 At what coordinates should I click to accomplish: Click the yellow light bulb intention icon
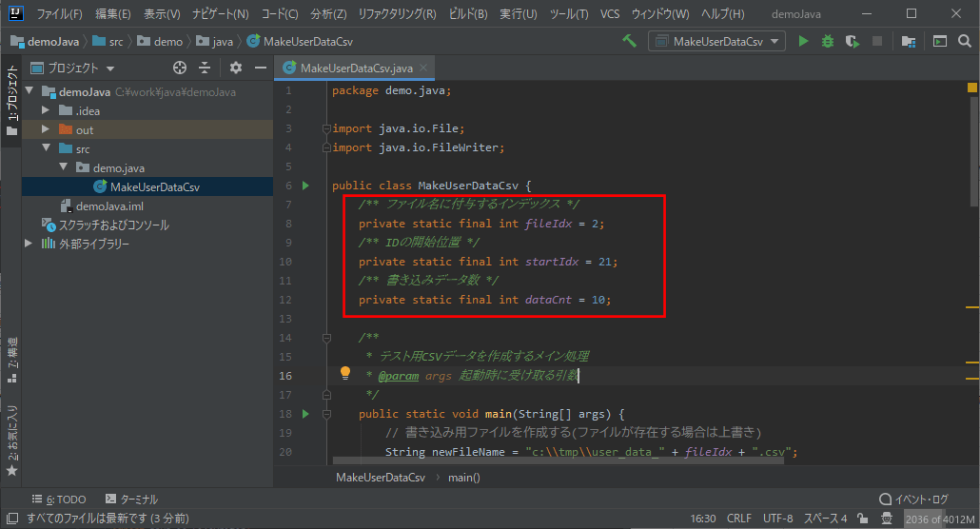pyautogui.click(x=345, y=374)
